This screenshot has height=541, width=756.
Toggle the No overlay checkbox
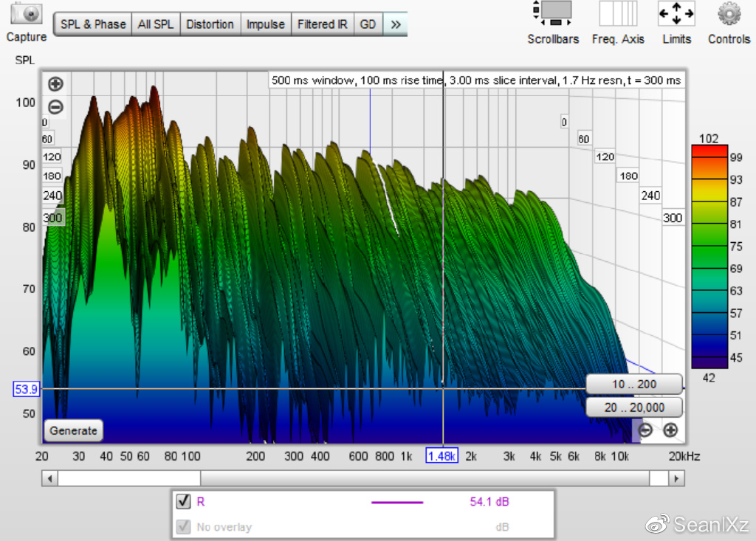[x=184, y=527]
